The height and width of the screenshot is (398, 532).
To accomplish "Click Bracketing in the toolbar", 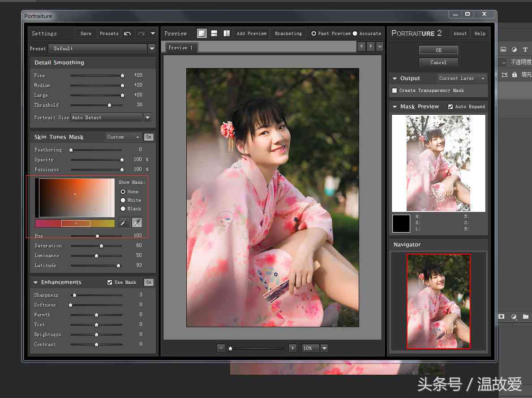I will pyautogui.click(x=288, y=34).
